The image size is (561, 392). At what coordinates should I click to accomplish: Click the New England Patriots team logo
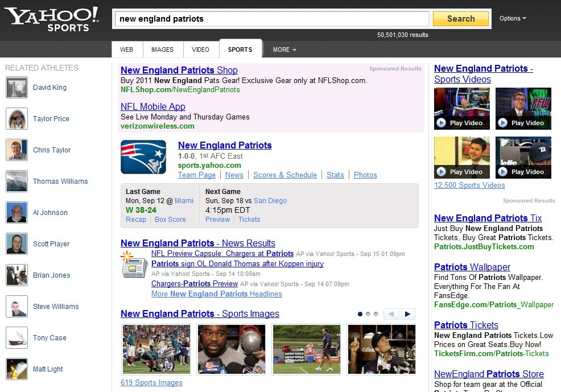(143, 157)
